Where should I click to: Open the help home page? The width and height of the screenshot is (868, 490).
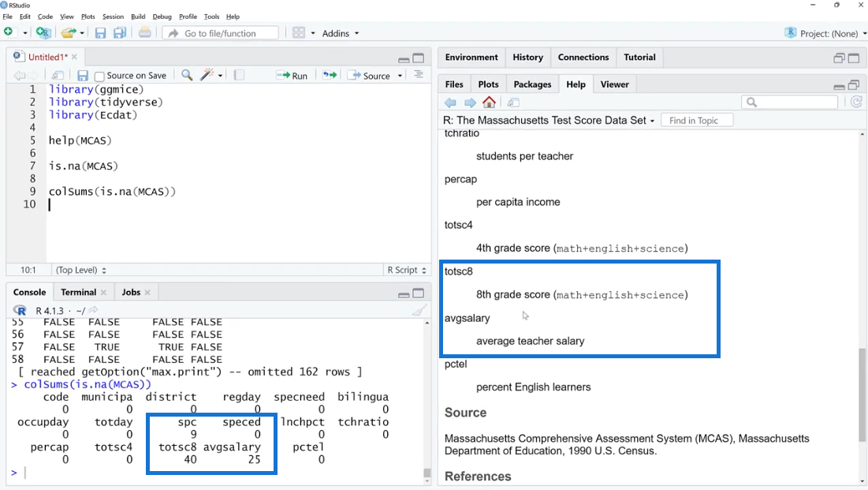point(489,102)
